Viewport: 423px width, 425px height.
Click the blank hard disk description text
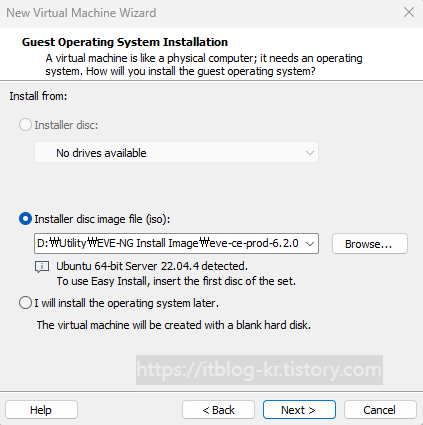[x=174, y=325]
